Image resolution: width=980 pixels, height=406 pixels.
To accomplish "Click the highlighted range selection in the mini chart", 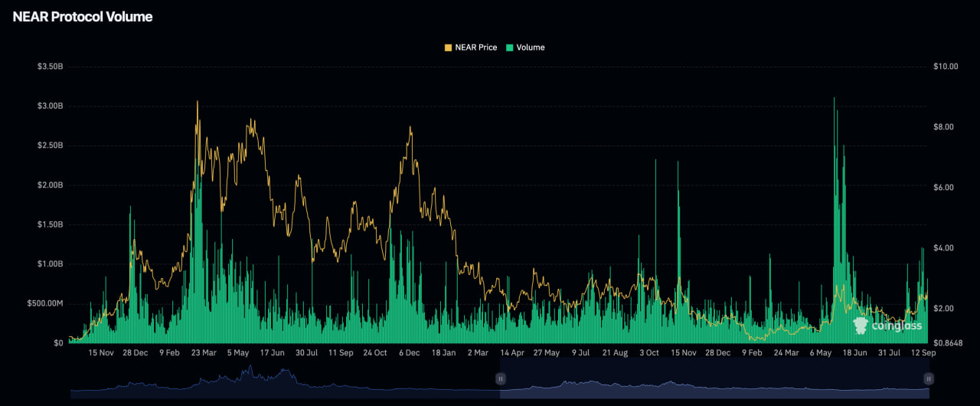I will point(714,380).
